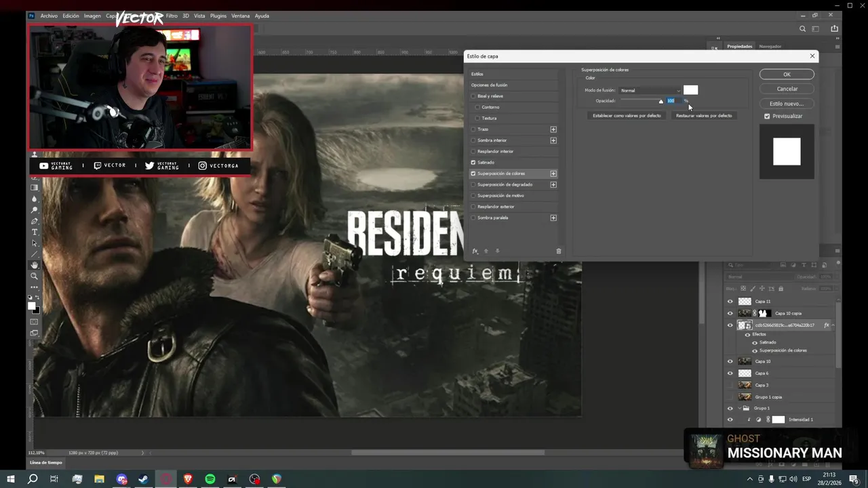This screenshot has width=868, height=488.
Task: Select the Zoom tool
Action: coord(35,276)
